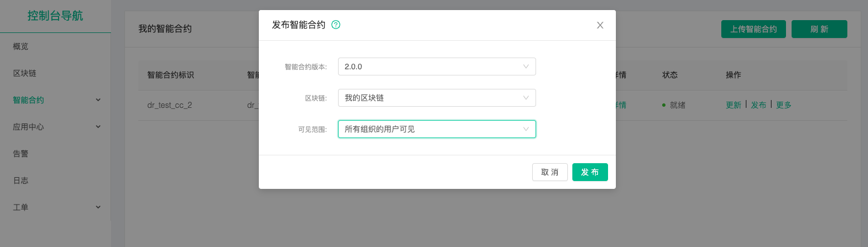Click the help question-mark icon beside 发布智能合约
The image size is (868, 247).
336,25
